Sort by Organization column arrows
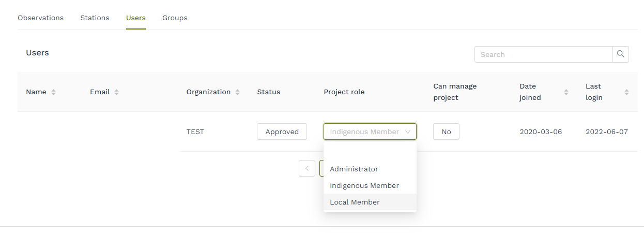The height and width of the screenshot is (233, 644). pyautogui.click(x=237, y=92)
